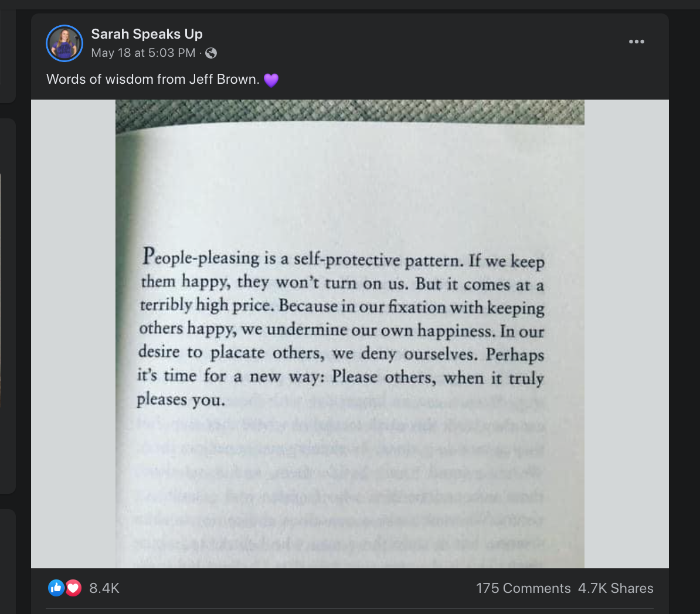Image resolution: width=700 pixels, height=614 pixels.
Task: Open the Sarah Speaks Up page name
Action: pos(147,34)
